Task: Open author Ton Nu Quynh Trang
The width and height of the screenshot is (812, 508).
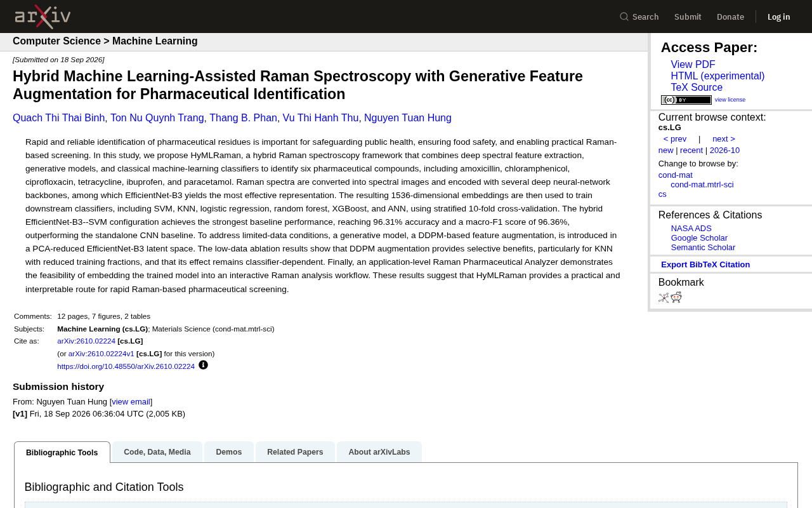Action: tap(157, 118)
